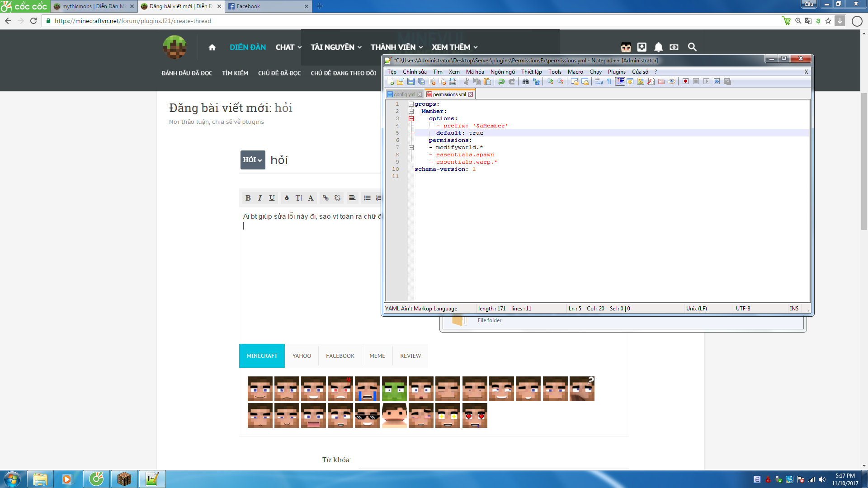
Task: Click the Undo arrow in Notepad++ toolbar
Action: pos(501,82)
